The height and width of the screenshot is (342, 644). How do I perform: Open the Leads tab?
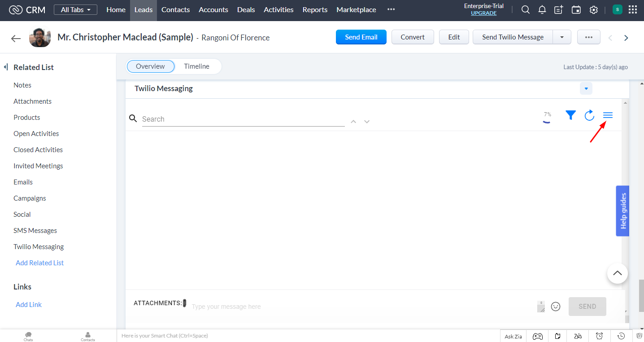(144, 9)
